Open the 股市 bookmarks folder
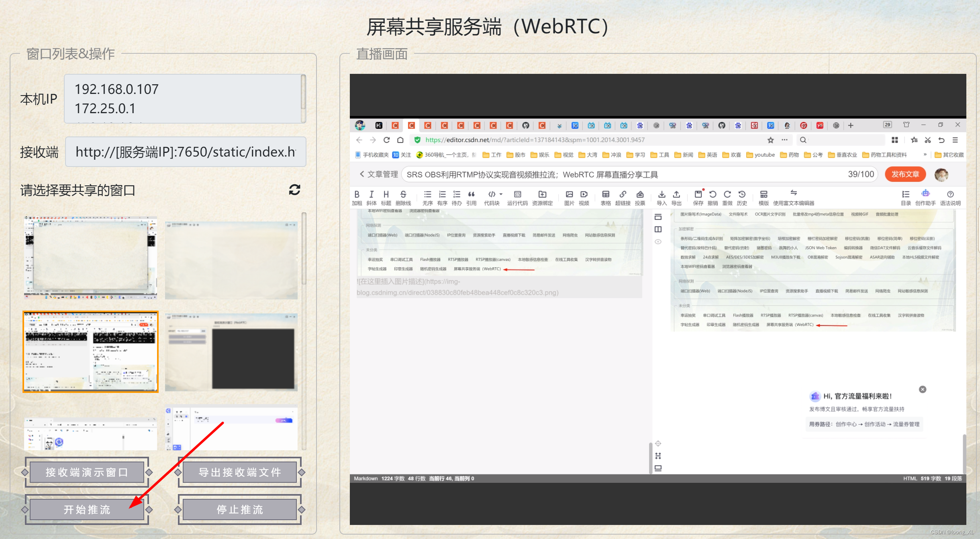Screen dimensions: 980x539 pyautogui.click(x=516, y=155)
